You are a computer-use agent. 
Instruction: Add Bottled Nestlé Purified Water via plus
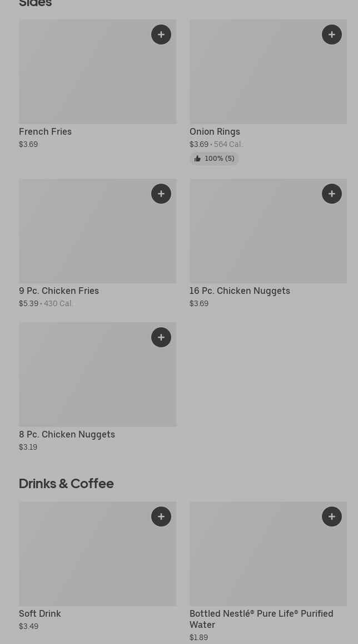pos(332,517)
